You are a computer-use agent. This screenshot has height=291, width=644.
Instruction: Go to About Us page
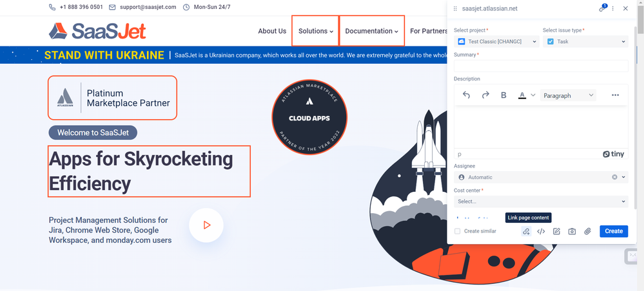point(272,31)
